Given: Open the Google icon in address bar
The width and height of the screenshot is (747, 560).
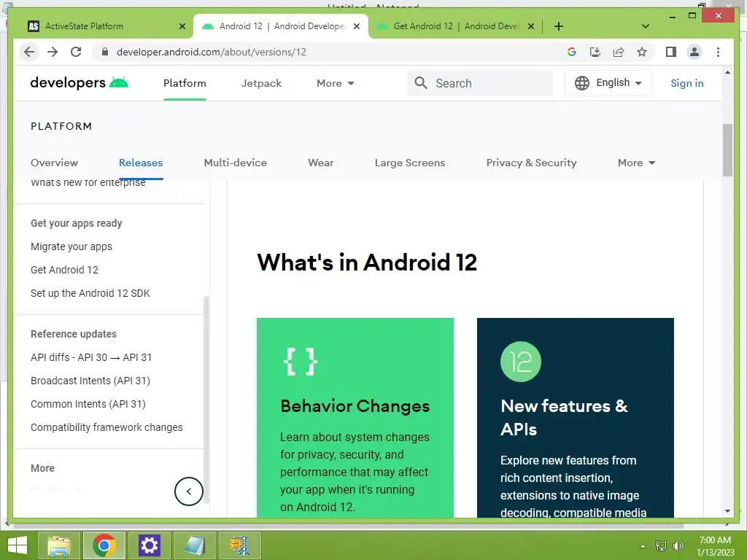Looking at the screenshot, I should point(572,52).
